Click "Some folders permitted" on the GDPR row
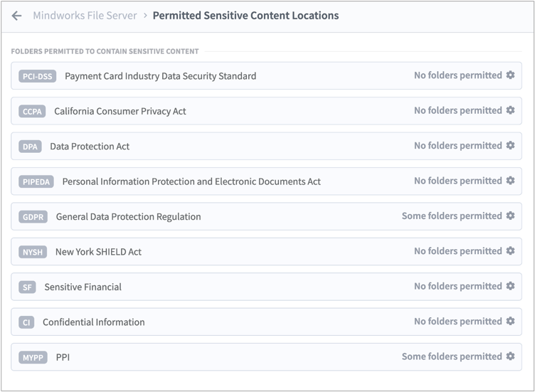535x392 pixels. [x=452, y=216]
